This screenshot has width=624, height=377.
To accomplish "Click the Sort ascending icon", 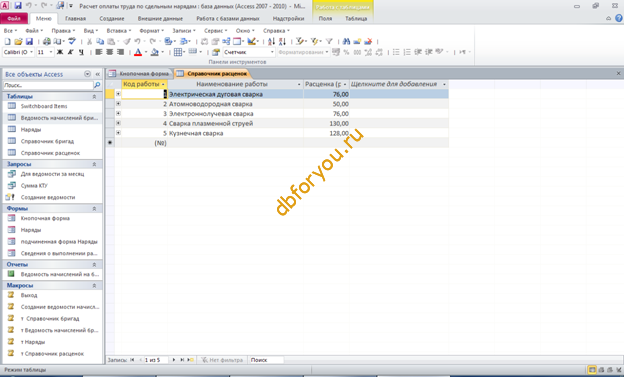I will pos(271,41).
